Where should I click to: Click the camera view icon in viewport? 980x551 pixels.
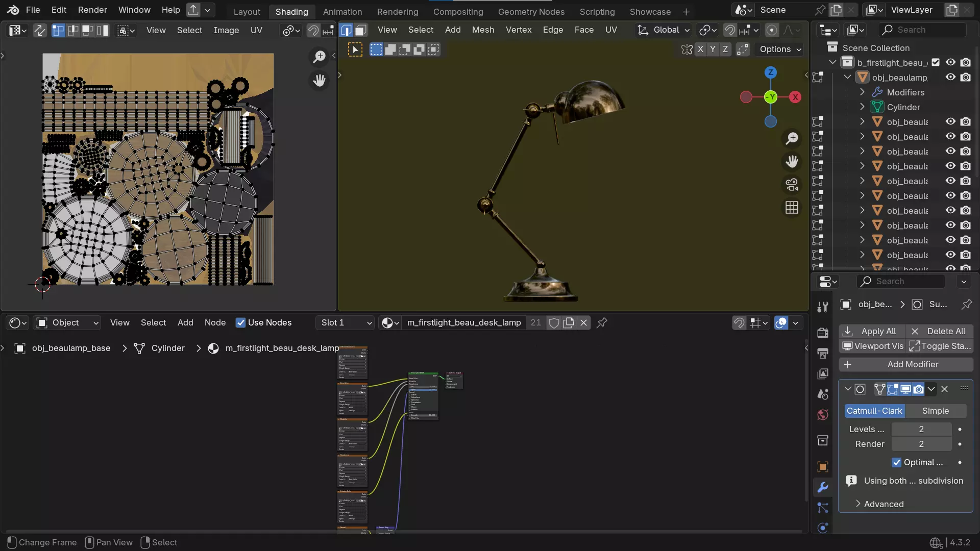(x=792, y=185)
